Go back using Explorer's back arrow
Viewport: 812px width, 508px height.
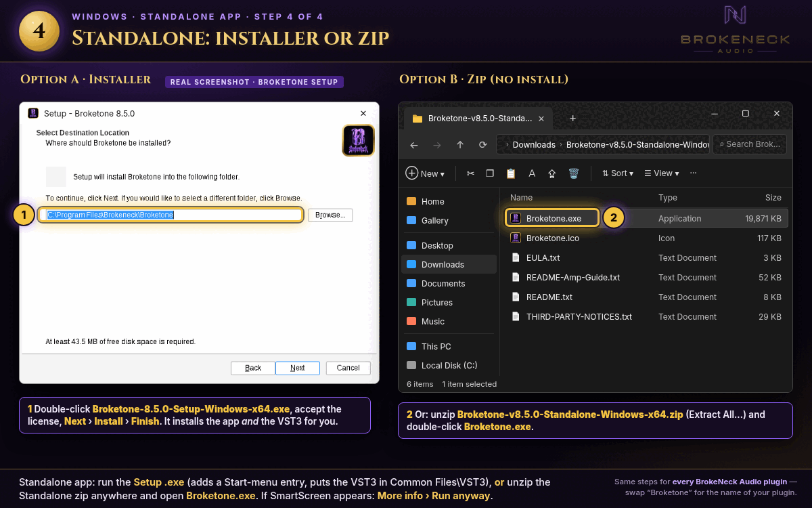[x=414, y=145]
